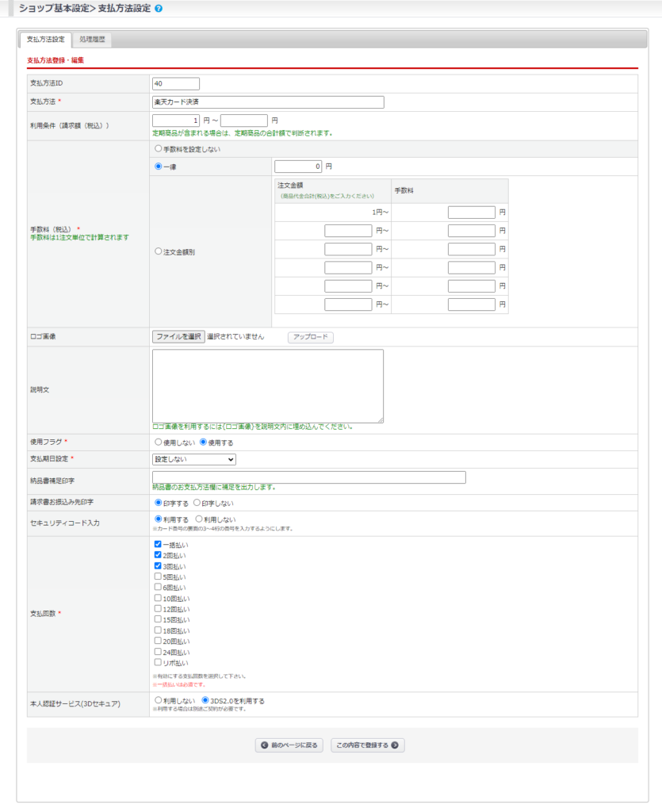This screenshot has width=662, height=812.
Task: Click 前のページに戻る back button
Action: [289, 745]
